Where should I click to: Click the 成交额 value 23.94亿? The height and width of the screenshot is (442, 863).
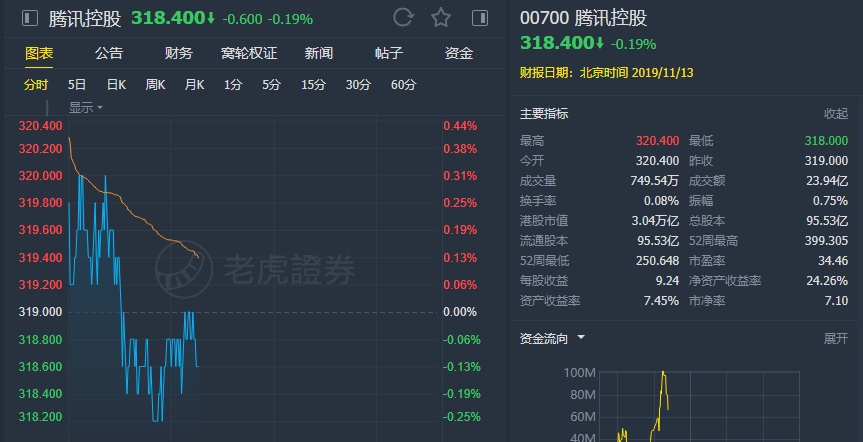tap(828, 181)
